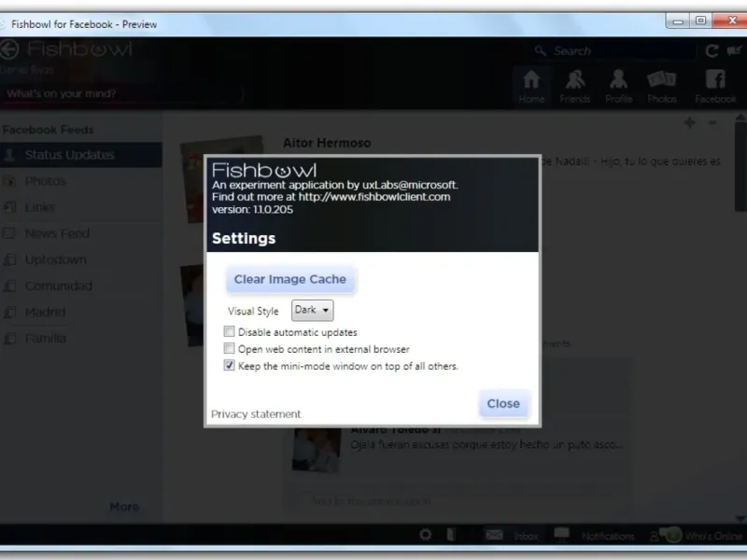The width and height of the screenshot is (747, 560).
Task: Click the What's on your mind box
Action: pos(121,93)
